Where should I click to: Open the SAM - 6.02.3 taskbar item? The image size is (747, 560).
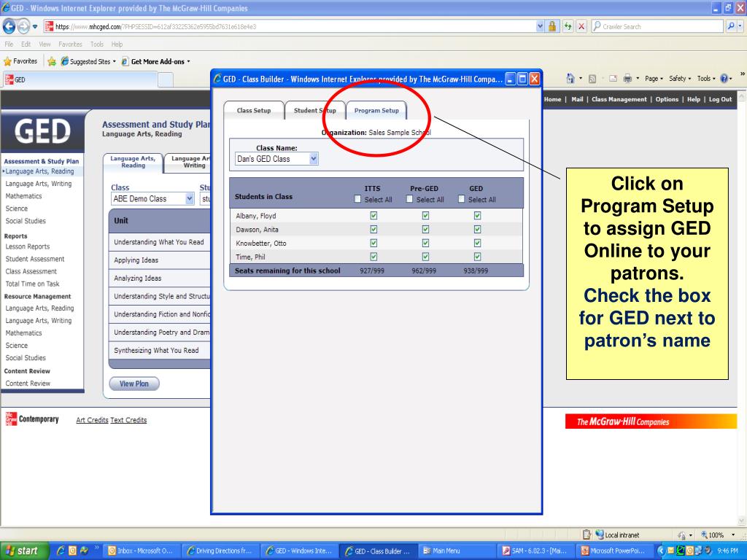(535, 551)
